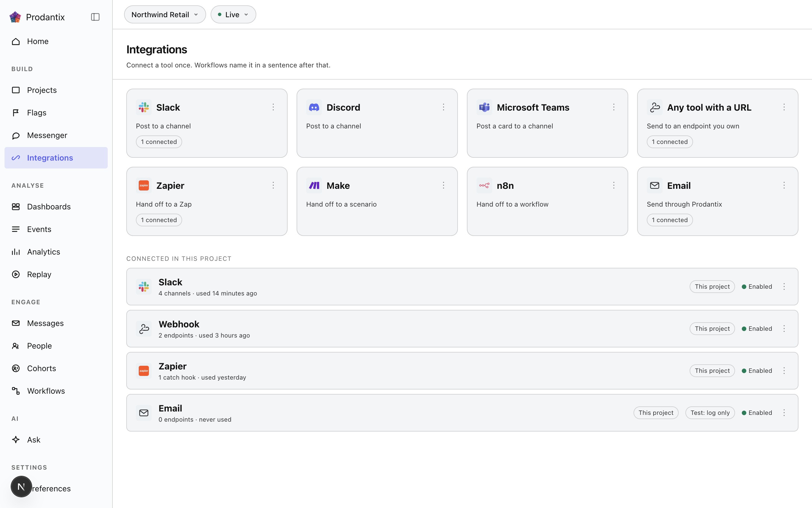The width and height of the screenshot is (812, 508).
Task: Click This project tag on Email row
Action: tap(656, 413)
